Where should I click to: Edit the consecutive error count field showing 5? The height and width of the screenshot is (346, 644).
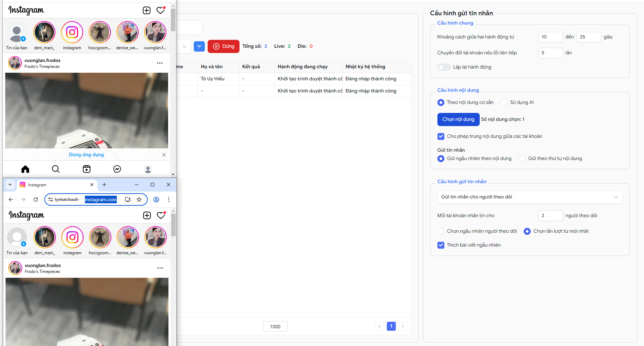pyautogui.click(x=550, y=53)
